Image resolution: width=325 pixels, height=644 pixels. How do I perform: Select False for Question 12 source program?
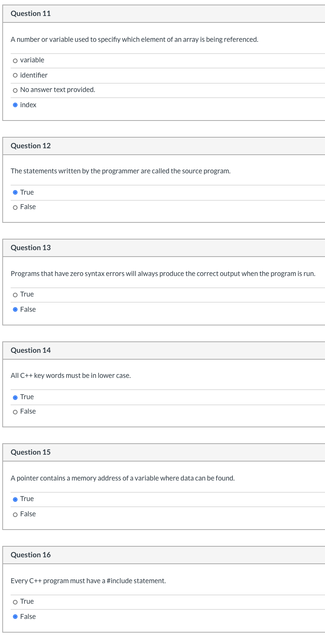(15, 207)
